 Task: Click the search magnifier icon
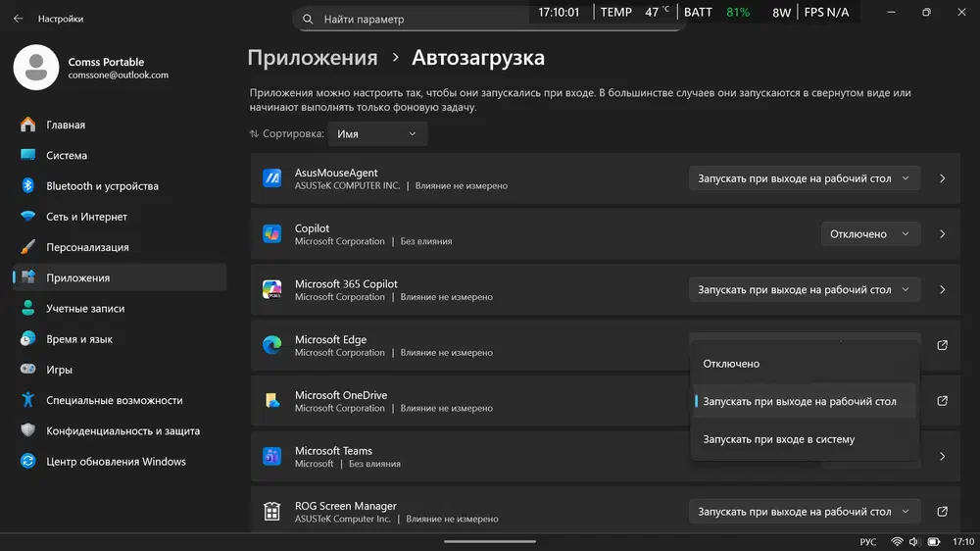pos(308,20)
